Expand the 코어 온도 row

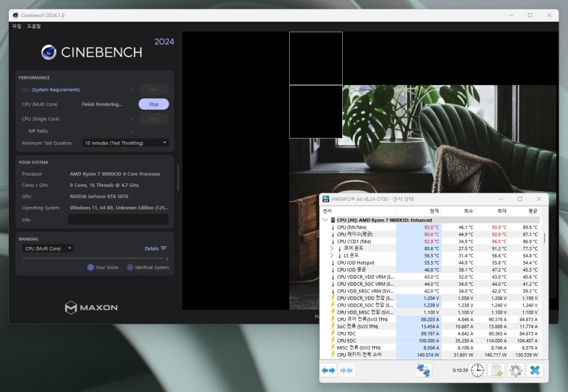332,248
